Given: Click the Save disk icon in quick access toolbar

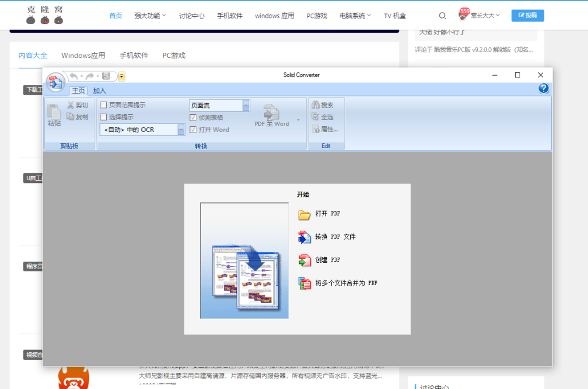Looking at the screenshot, I should tap(106, 76).
